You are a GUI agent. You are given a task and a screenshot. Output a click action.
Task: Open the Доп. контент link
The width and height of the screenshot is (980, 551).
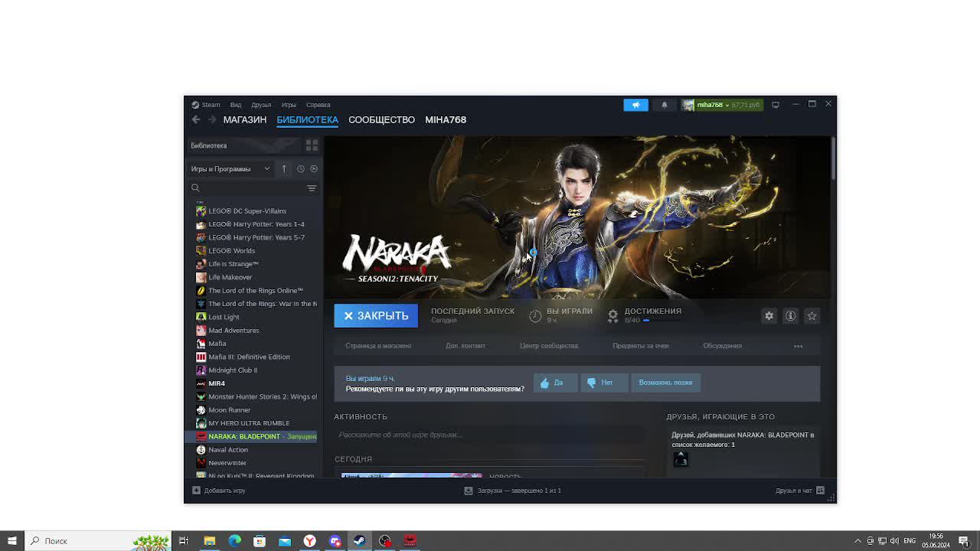[x=465, y=346]
